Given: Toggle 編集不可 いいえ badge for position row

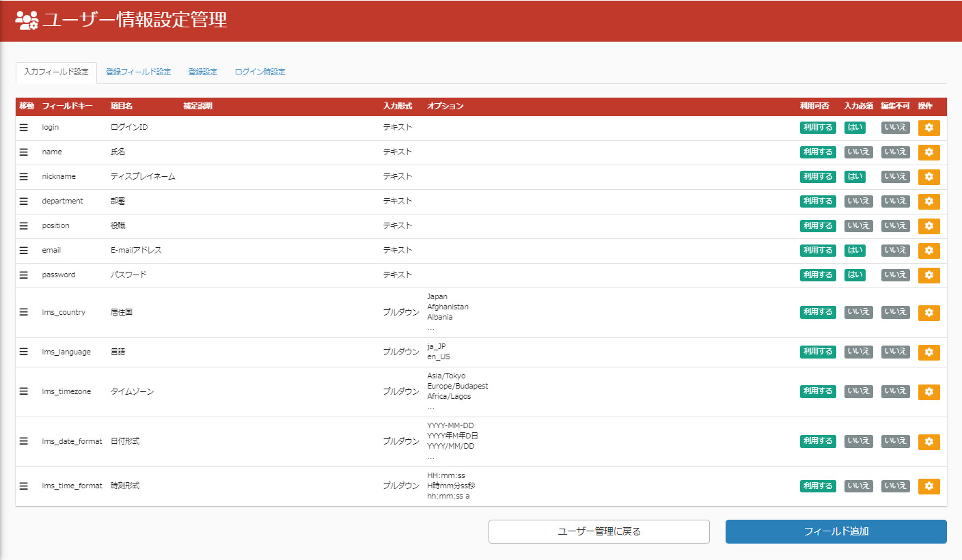Looking at the screenshot, I should (x=895, y=226).
